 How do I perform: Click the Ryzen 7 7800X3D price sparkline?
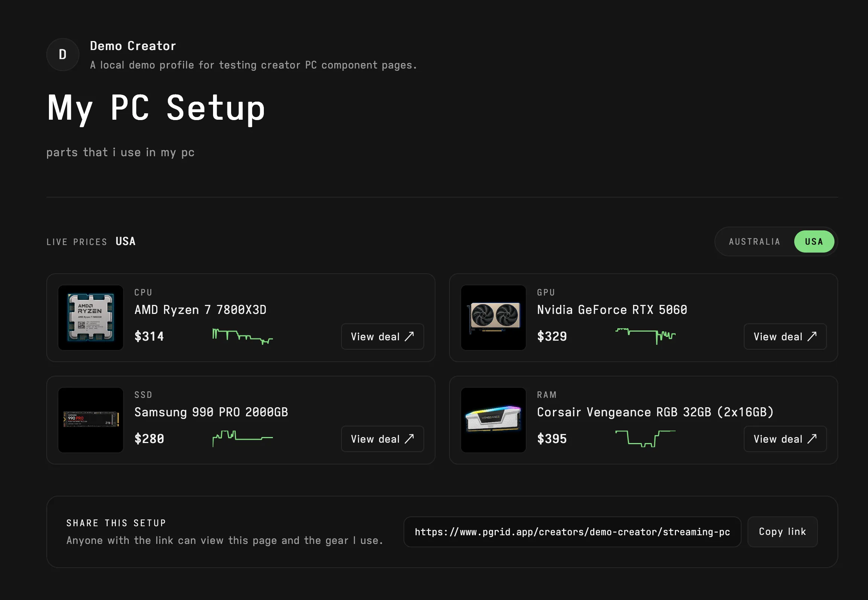[243, 336]
